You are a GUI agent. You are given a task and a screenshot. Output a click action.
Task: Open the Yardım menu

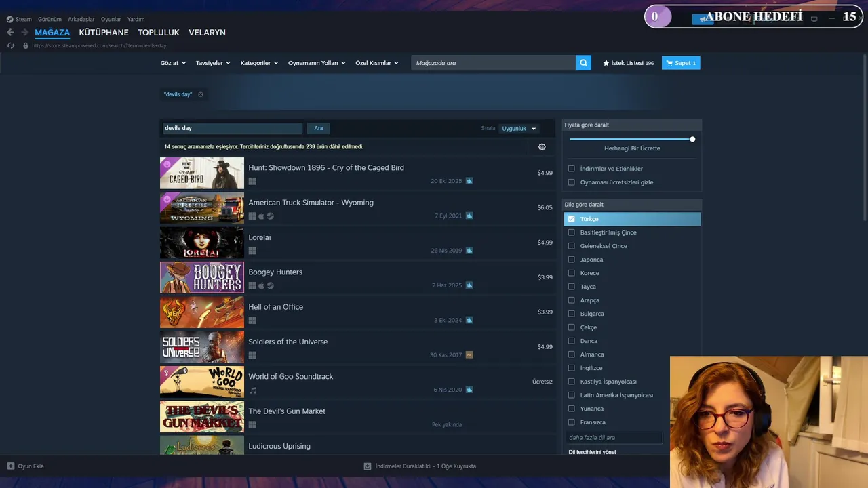(x=136, y=19)
